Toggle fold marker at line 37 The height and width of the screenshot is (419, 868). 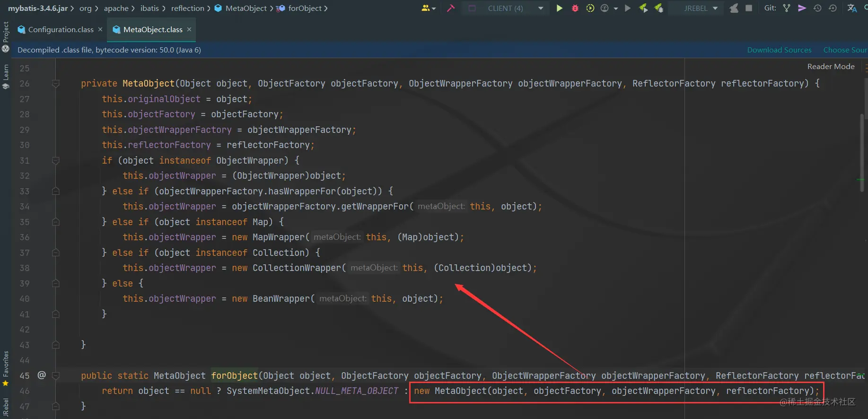56,253
